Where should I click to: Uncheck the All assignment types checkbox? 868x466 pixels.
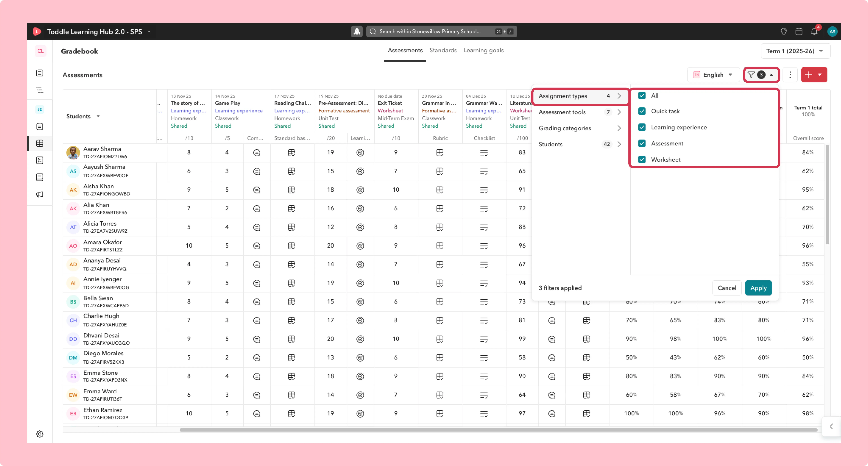point(642,96)
